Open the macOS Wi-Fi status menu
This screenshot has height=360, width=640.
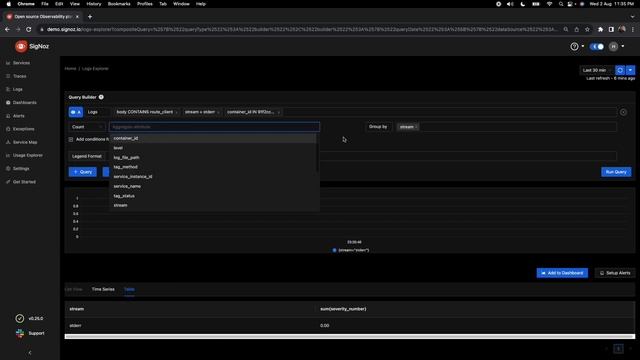coord(549,4)
